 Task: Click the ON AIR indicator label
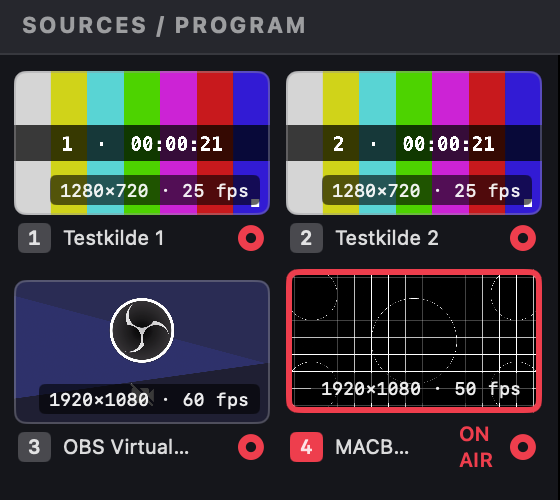point(476,447)
